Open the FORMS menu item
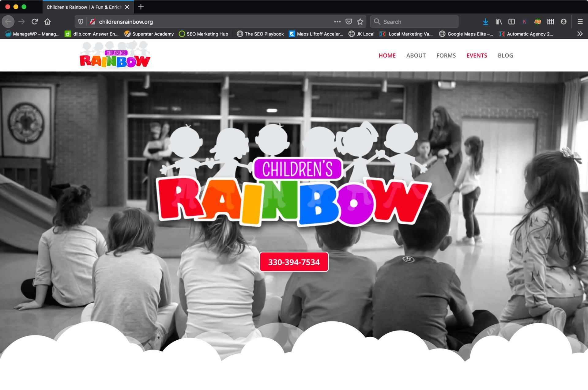 (x=446, y=55)
